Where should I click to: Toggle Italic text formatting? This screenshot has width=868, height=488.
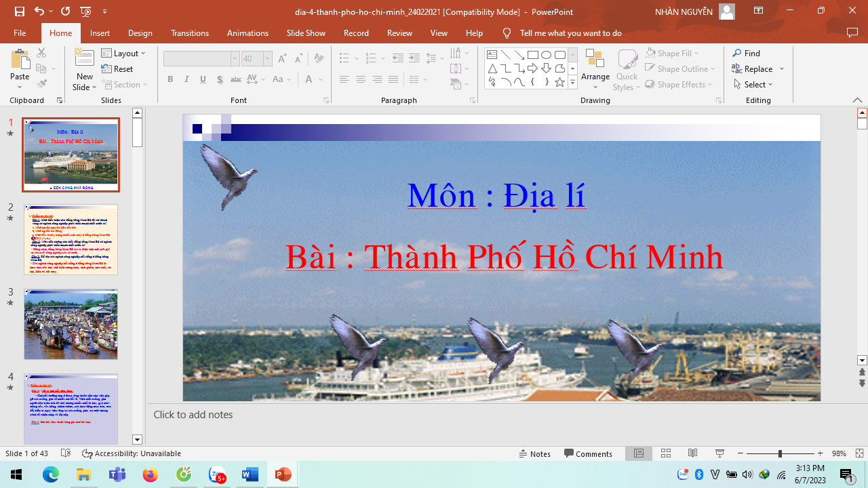pyautogui.click(x=186, y=79)
